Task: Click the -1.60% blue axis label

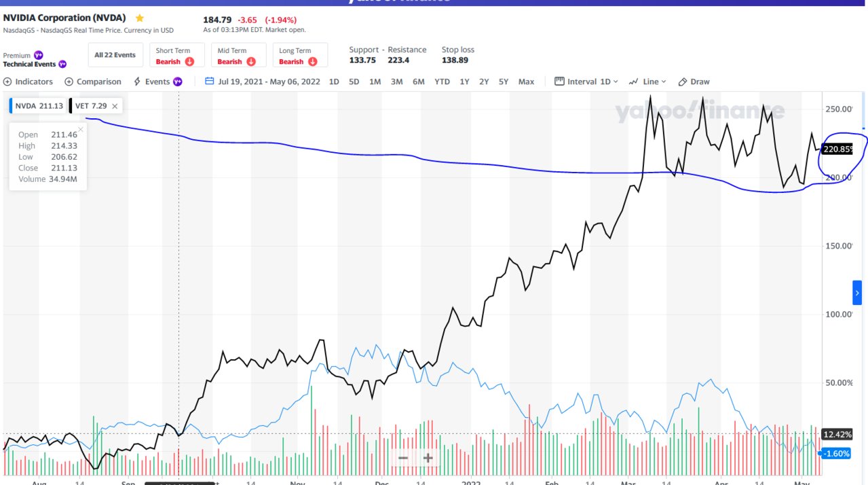Action: 837,453
